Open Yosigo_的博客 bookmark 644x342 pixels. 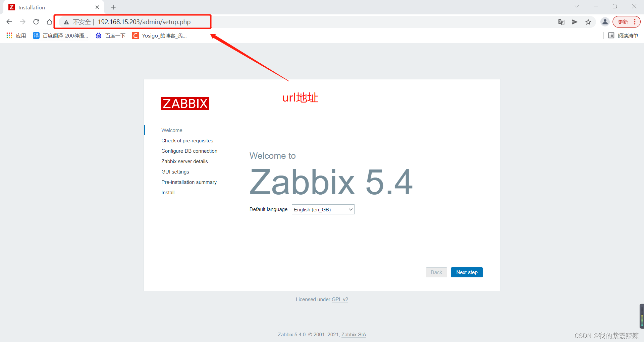pos(160,36)
